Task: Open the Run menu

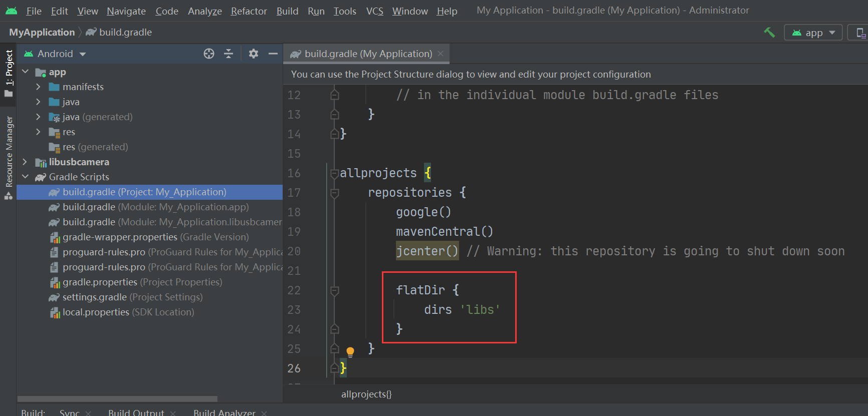Action: pos(316,11)
